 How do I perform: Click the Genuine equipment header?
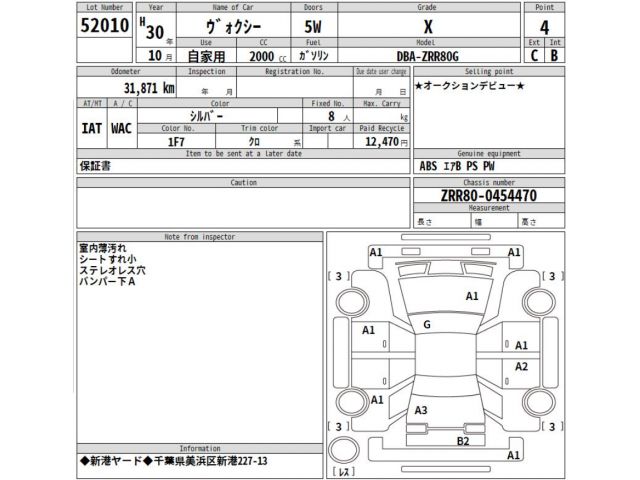489,154
